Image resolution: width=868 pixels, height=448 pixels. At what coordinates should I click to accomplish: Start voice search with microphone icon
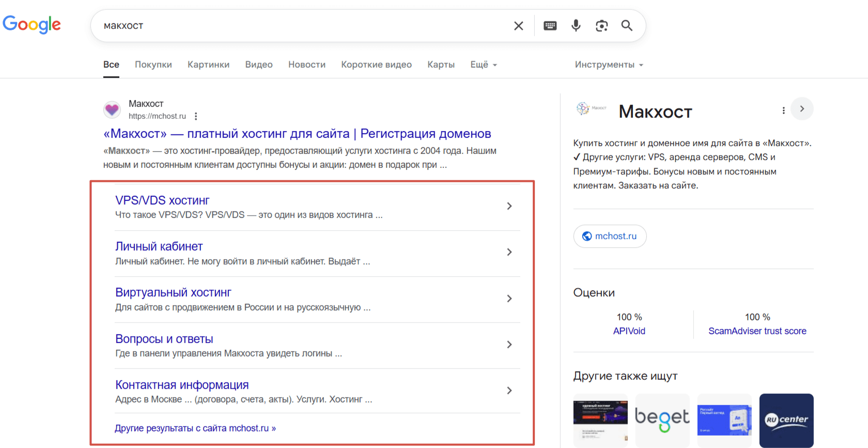576,26
